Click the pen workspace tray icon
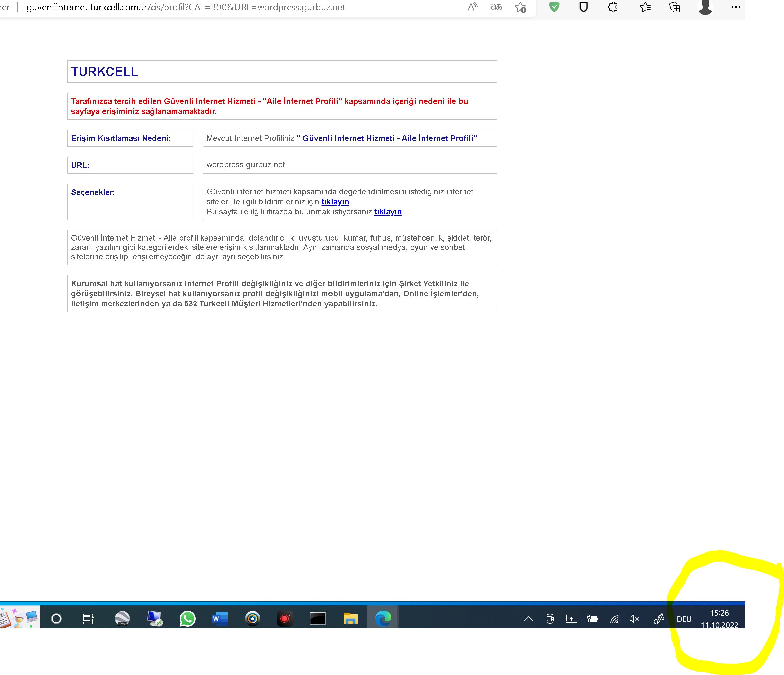 [x=659, y=619]
